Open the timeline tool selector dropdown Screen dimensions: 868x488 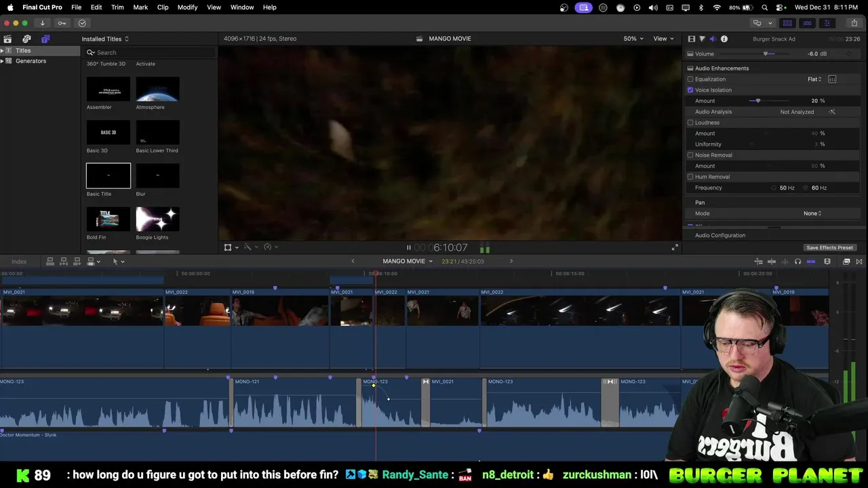point(118,262)
